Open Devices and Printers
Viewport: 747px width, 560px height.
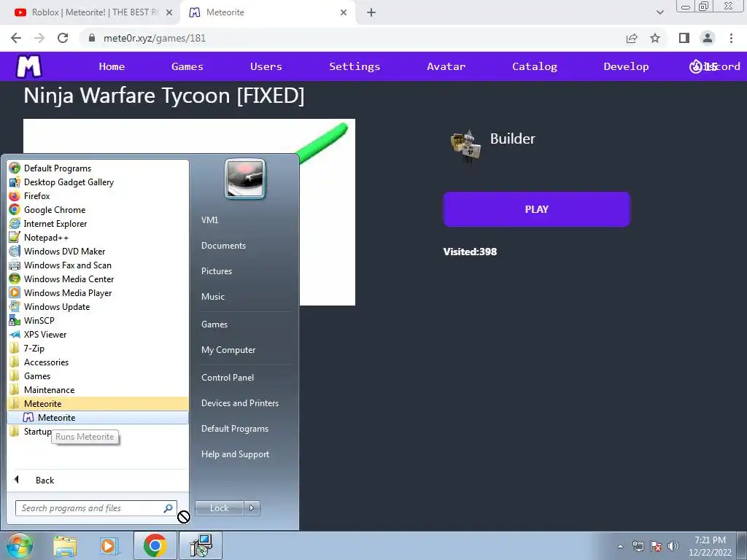[x=239, y=402]
